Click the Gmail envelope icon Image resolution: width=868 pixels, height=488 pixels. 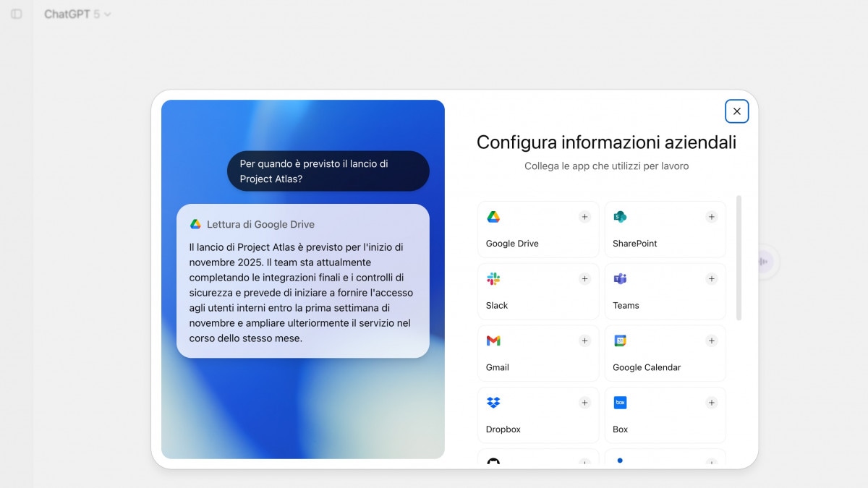click(493, 341)
